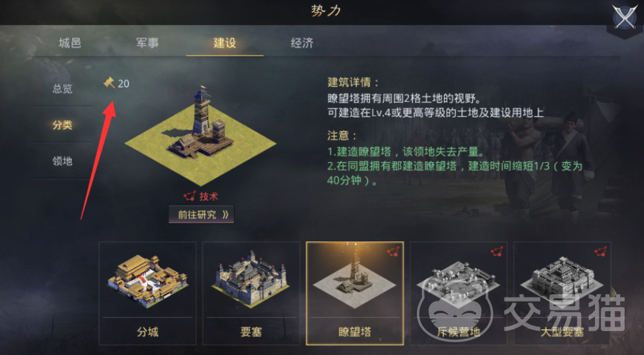Switch to the 军事 tab
Screen dimensions: 644x355
(x=147, y=43)
